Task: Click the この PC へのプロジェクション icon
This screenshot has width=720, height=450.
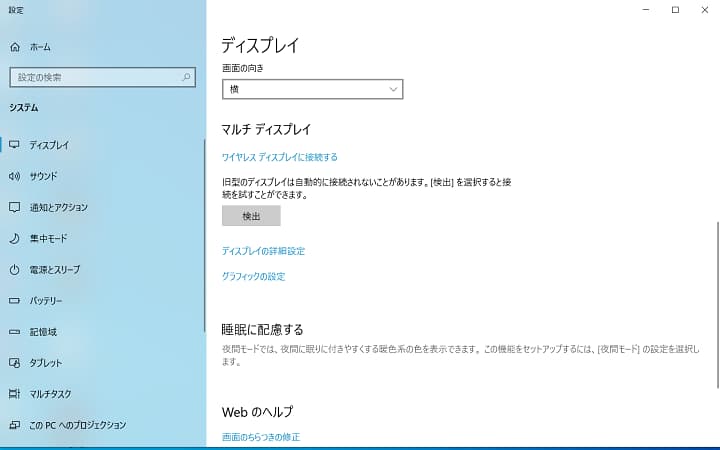Action: pos(14,425)
